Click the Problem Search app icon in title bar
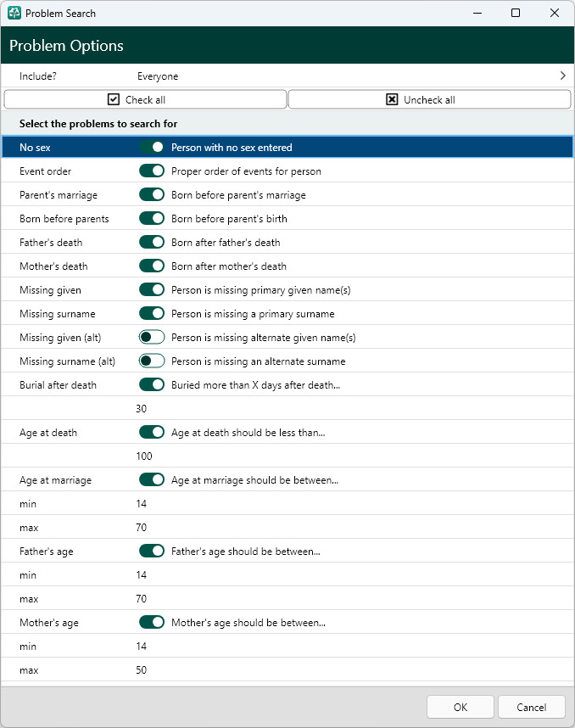The width and height of the screenshot is (575, 728). coord(14,13)
